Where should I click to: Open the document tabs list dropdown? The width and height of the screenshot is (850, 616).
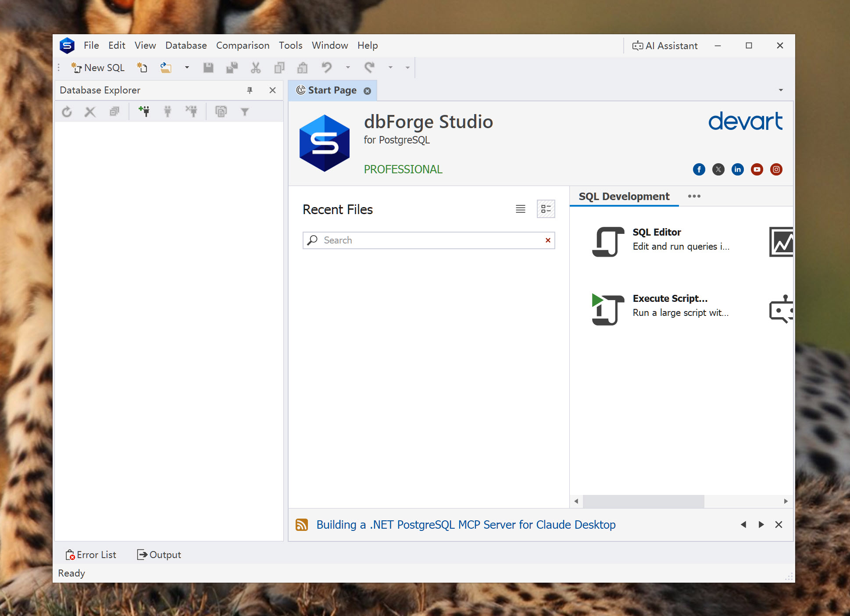[x=781, y=90]
